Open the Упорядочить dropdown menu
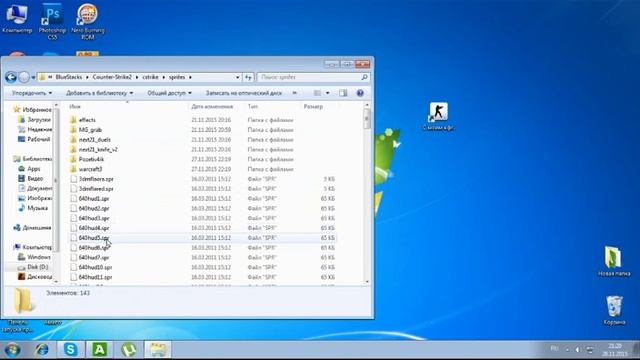 32,93
